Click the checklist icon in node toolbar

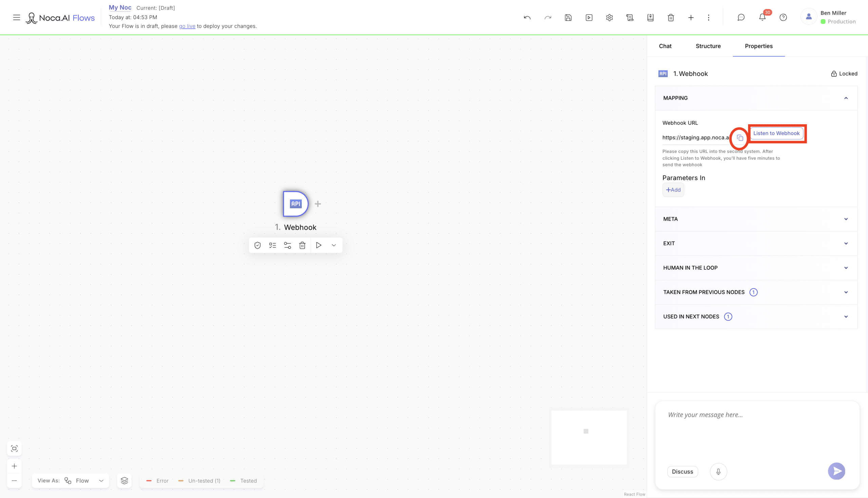coord(273,245)
